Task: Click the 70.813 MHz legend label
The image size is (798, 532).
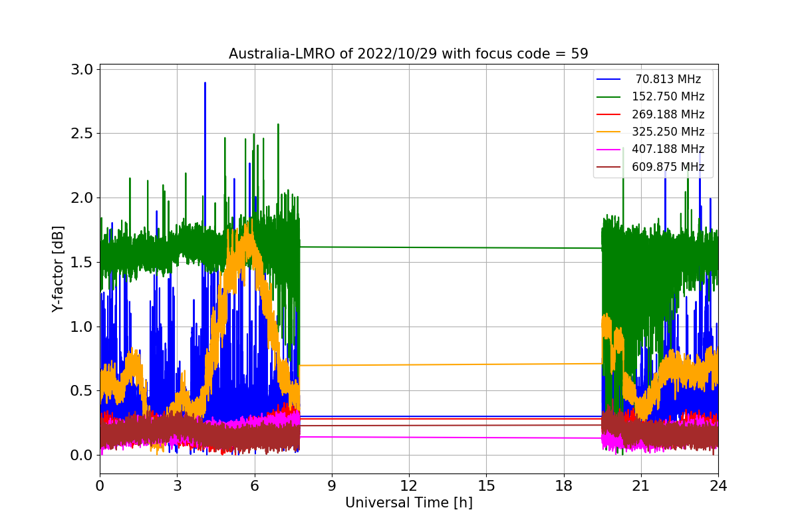Action: (x=668, y=79)
